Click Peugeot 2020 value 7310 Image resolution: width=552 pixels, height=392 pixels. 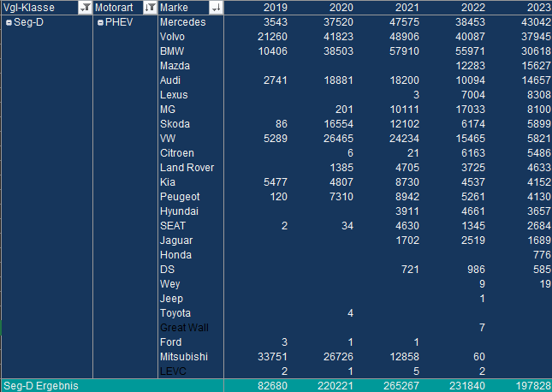tap(341, 197)
